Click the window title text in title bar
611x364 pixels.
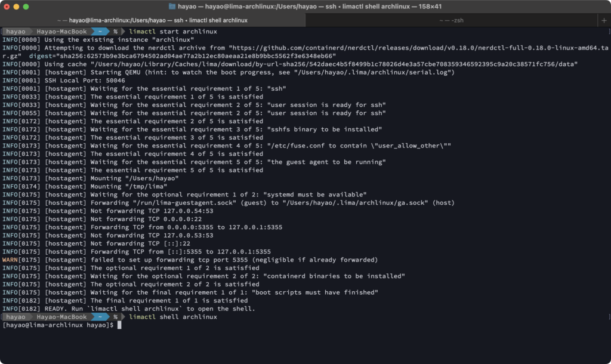pyautogui.click(x=310, y=7)
